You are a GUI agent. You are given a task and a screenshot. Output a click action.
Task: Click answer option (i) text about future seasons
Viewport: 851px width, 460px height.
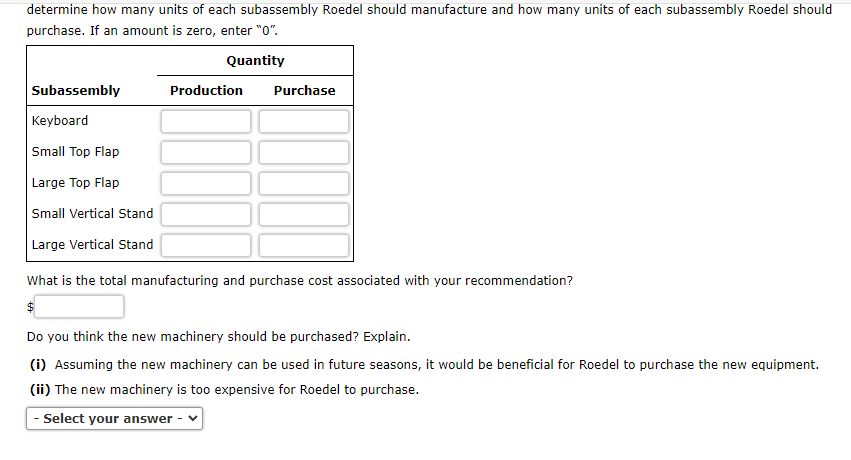[436, 364]
